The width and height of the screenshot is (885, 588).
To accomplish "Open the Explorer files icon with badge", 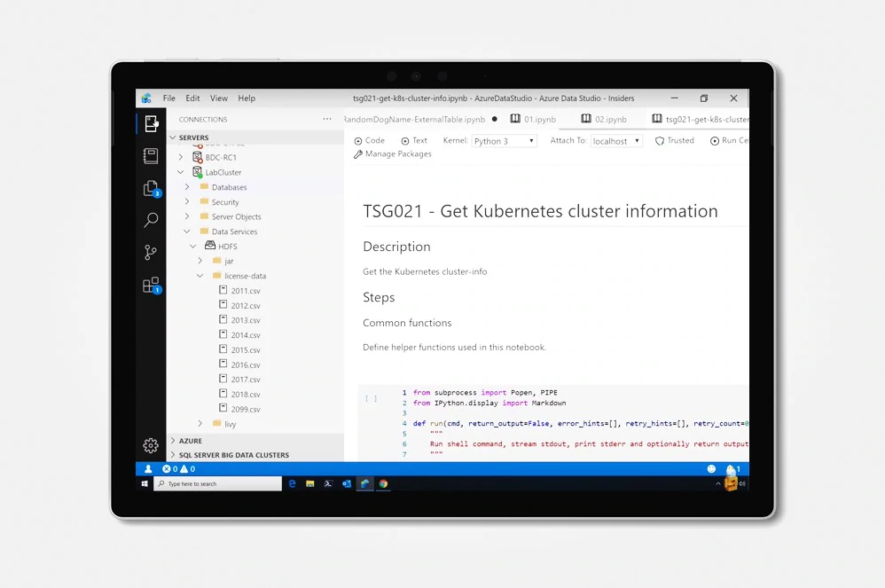I will click(152, 189).
